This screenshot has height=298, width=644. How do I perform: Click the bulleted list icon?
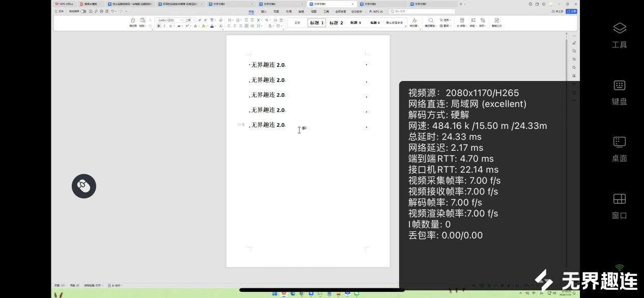[230, 20]
